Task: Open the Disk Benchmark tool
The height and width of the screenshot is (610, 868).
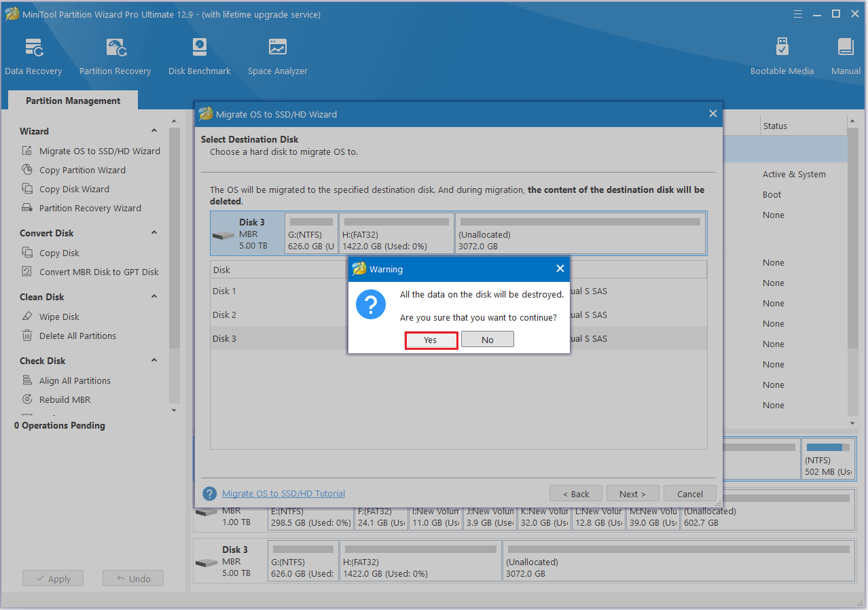Action: click(200, 57)
